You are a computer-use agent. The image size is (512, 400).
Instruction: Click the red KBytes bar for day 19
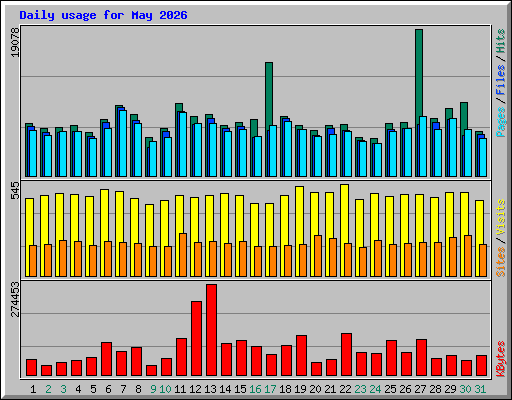point(301,356)
